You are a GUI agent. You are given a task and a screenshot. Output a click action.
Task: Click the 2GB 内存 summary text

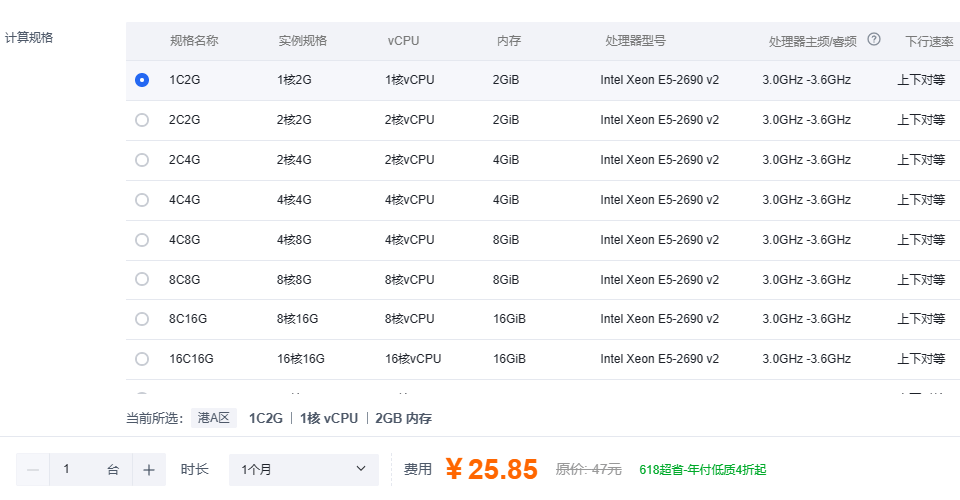click(x=403, y=419)
